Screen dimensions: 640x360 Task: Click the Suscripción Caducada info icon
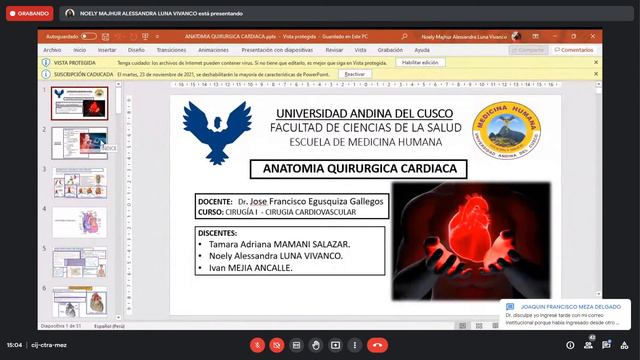46,74
